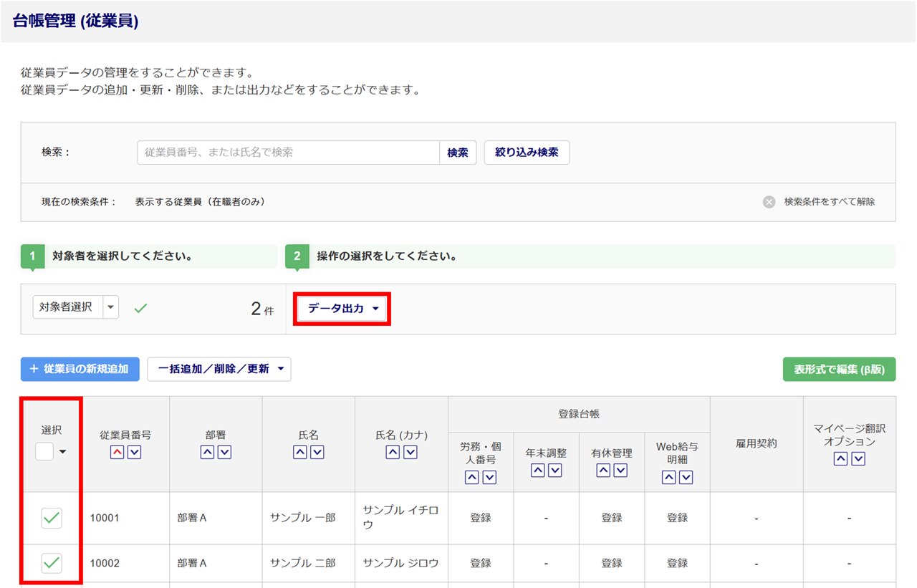Sort 氏名 column descending

tap(317, 452)
